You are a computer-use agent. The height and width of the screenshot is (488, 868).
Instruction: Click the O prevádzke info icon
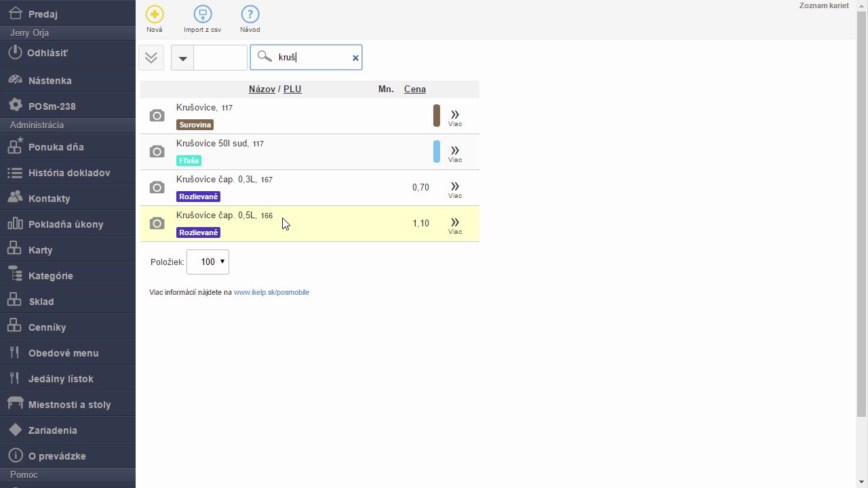(x=15, y=455)
